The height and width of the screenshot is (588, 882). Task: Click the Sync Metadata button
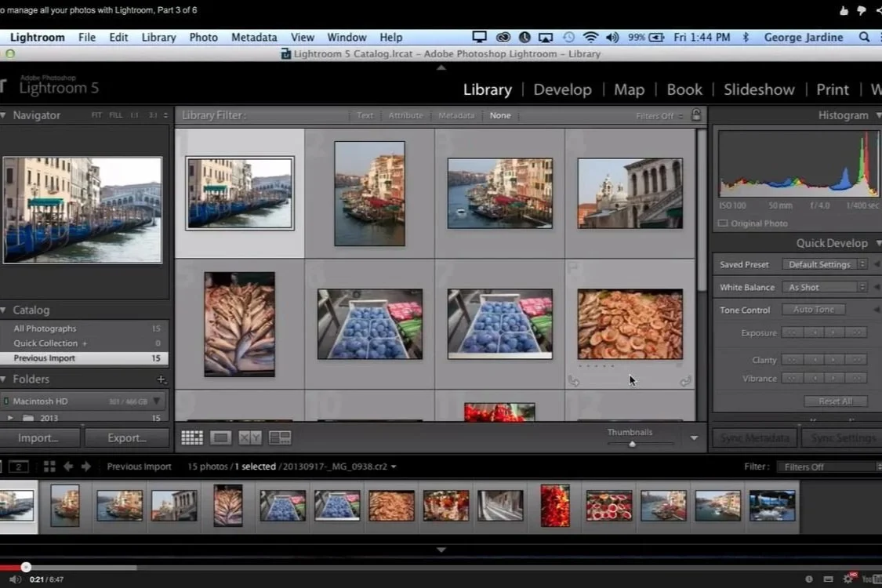pos(755,437)
